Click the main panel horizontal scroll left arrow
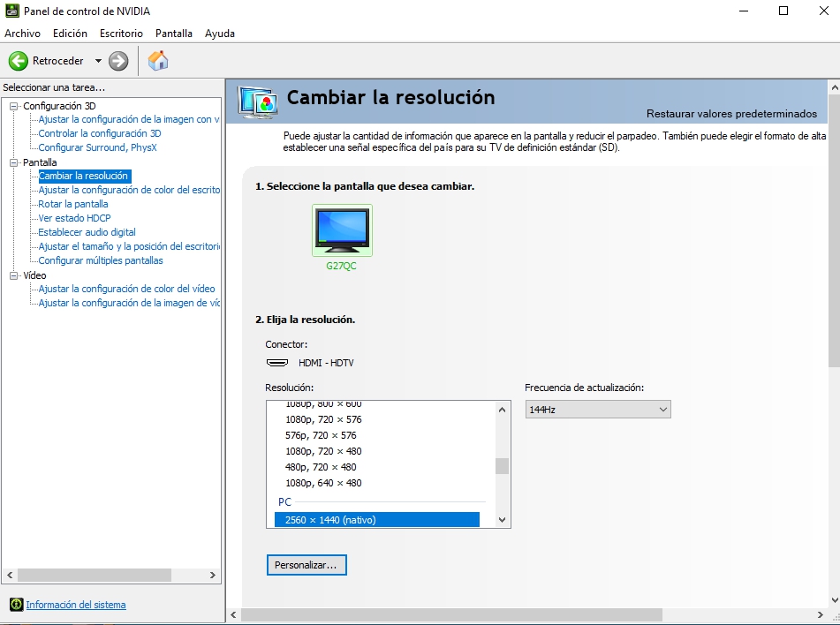The width and height of the screenshot is (840, 625). click(x=233, y=614)
